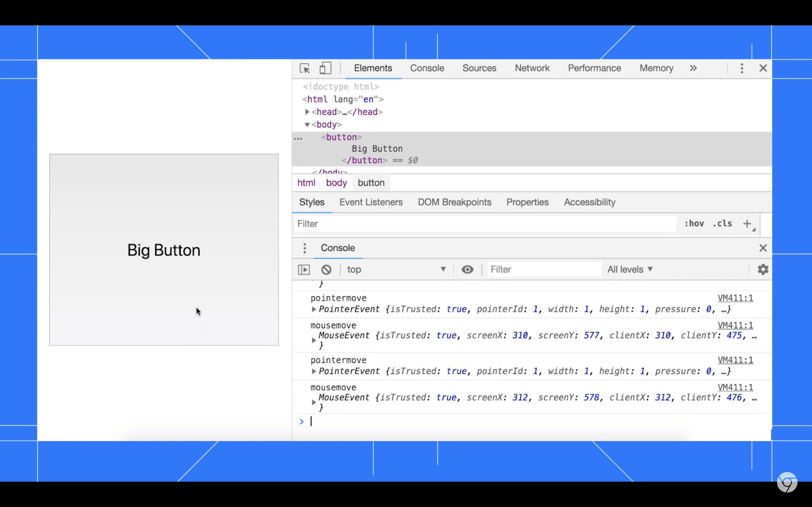Viewport: 812px width, 507px height.
Task: Toggle the .cls class editor
Action: tap(723, 223)
